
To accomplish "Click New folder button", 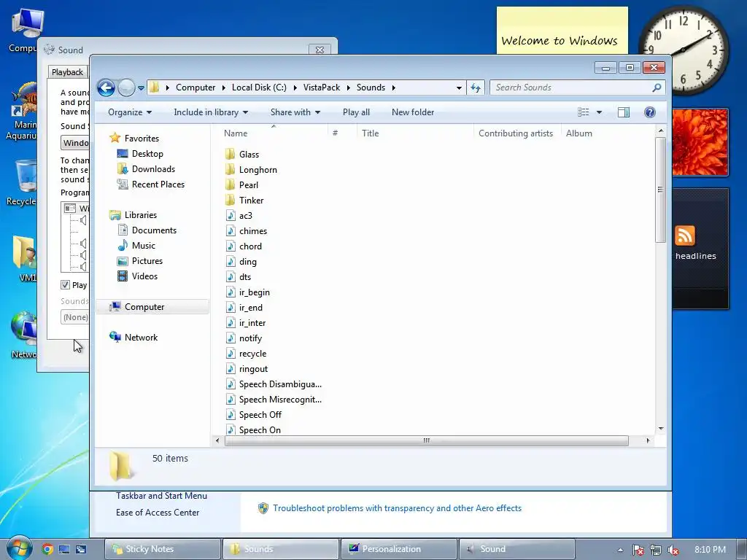I will pyautogui.click(x=413, y=112).
